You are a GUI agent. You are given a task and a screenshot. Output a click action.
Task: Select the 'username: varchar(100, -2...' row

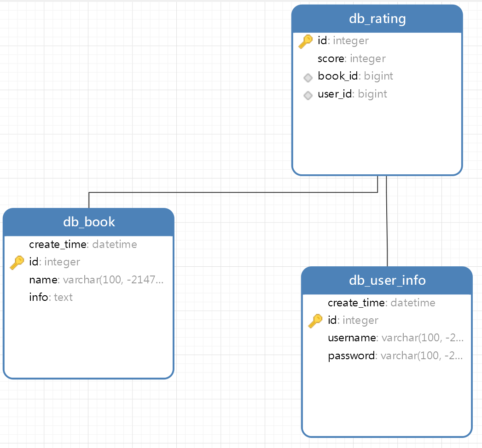387,338
